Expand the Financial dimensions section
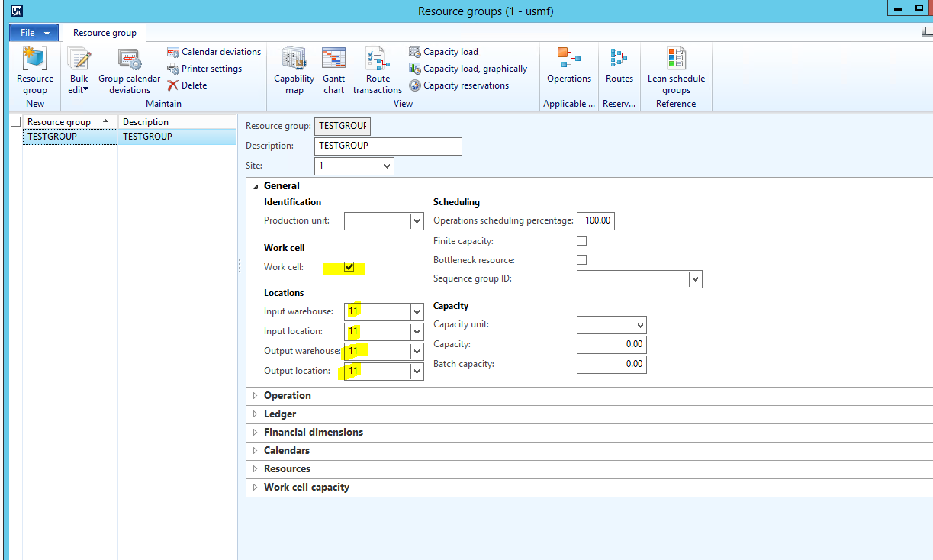Image resolution: width=933 pixels, height=560 pixels. tap(314, 432)
